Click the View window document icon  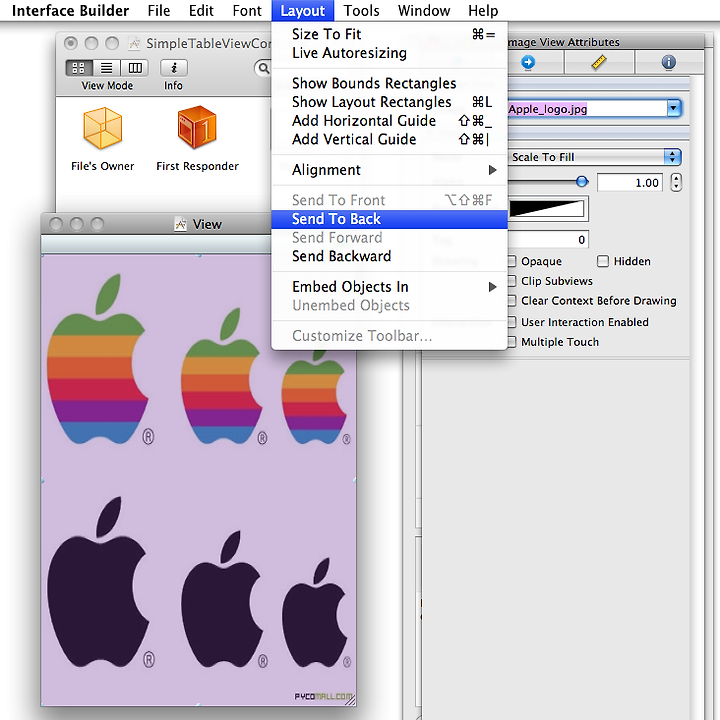(180, 224)
